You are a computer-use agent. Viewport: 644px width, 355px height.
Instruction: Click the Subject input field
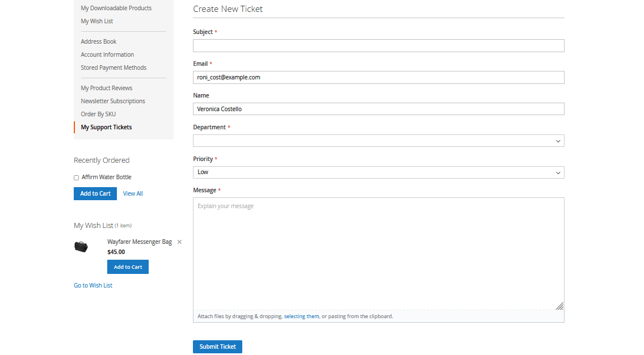378,46
